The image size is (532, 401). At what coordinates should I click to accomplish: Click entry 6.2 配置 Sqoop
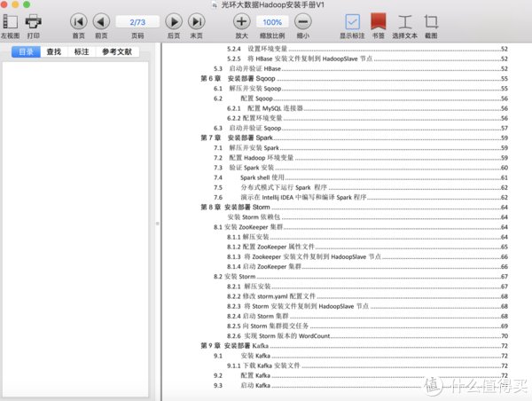(x=361, y=98)
